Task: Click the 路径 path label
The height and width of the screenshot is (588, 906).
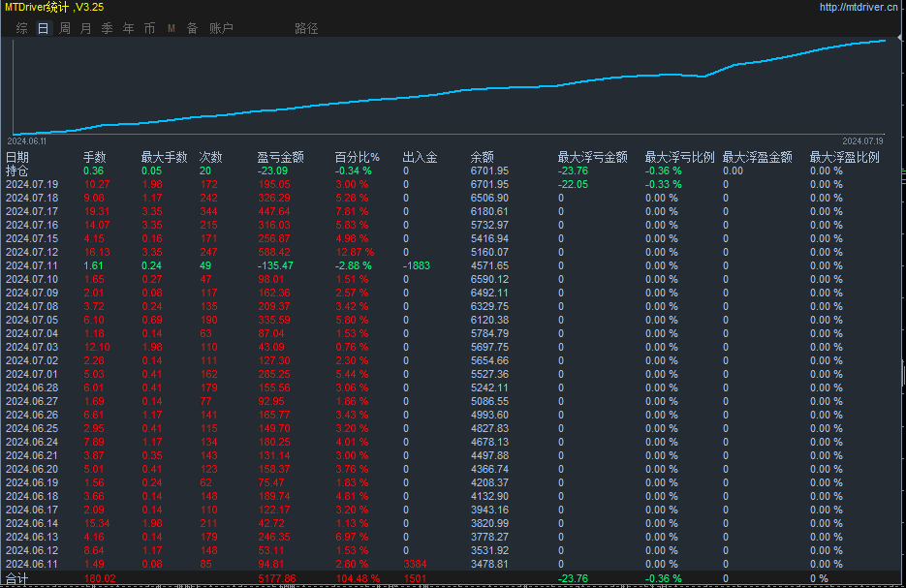Action: (306, 28)
